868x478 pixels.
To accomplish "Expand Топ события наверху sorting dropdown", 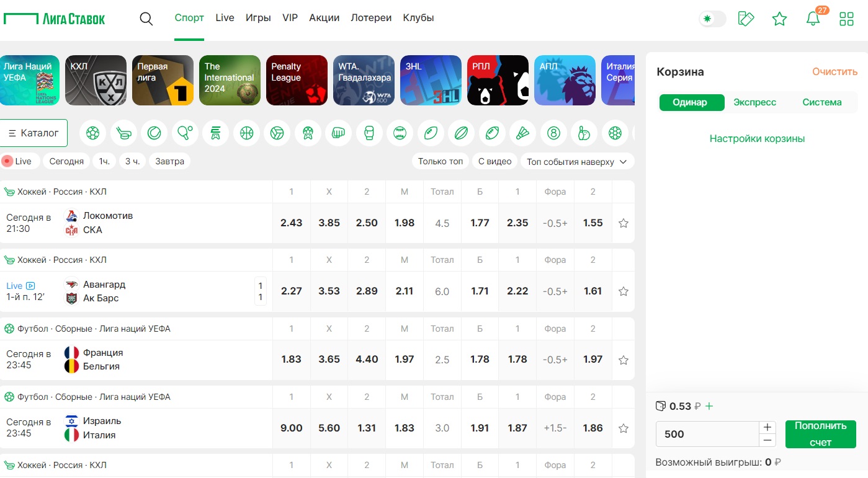I will (x=577, y=161).
